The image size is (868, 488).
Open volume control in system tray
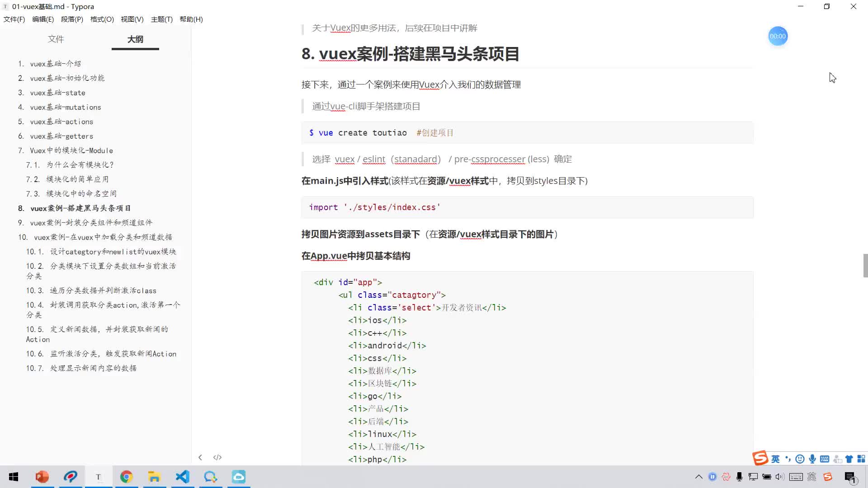click(x=780, y=477)
